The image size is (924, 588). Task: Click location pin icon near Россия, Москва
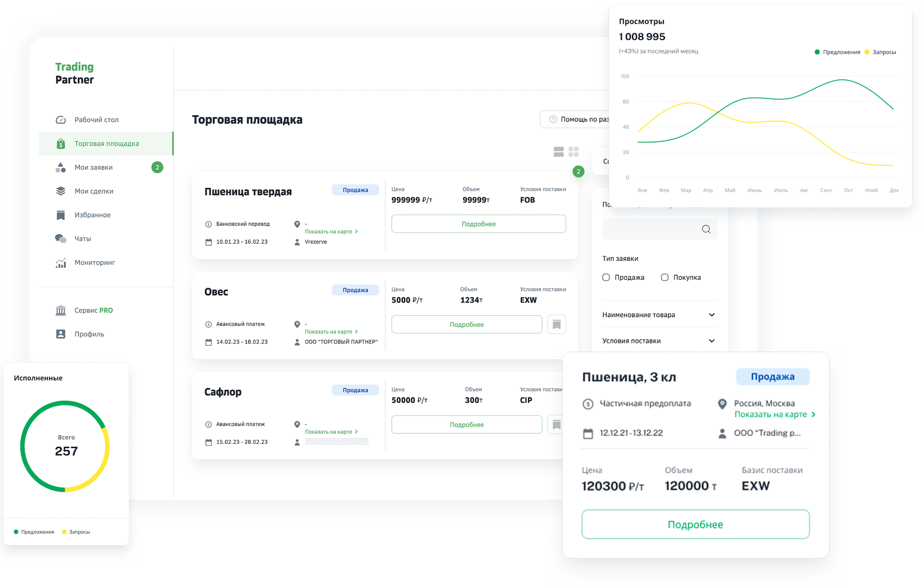(x=723, y=404)
